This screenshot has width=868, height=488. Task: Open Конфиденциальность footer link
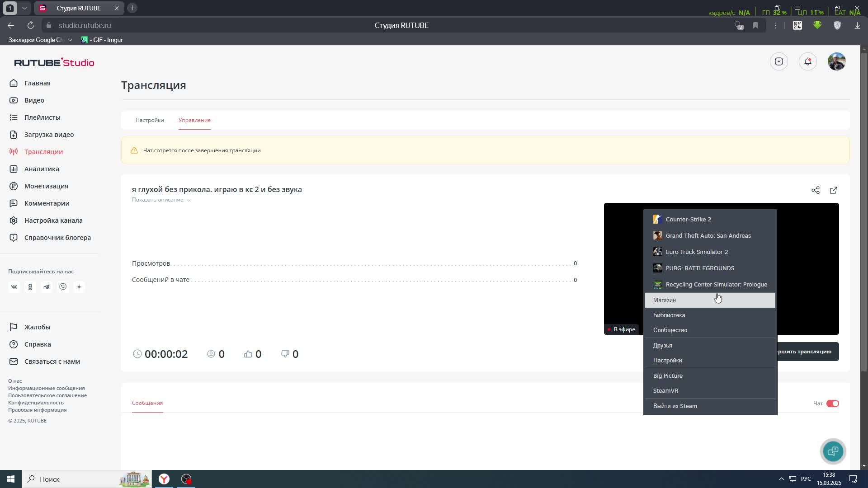(36, 403)
